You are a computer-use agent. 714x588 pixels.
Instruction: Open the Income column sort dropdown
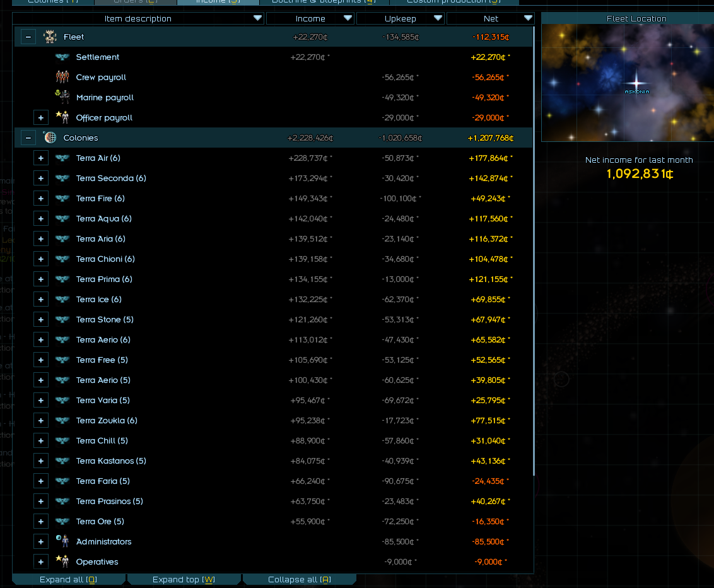[348, 18]
